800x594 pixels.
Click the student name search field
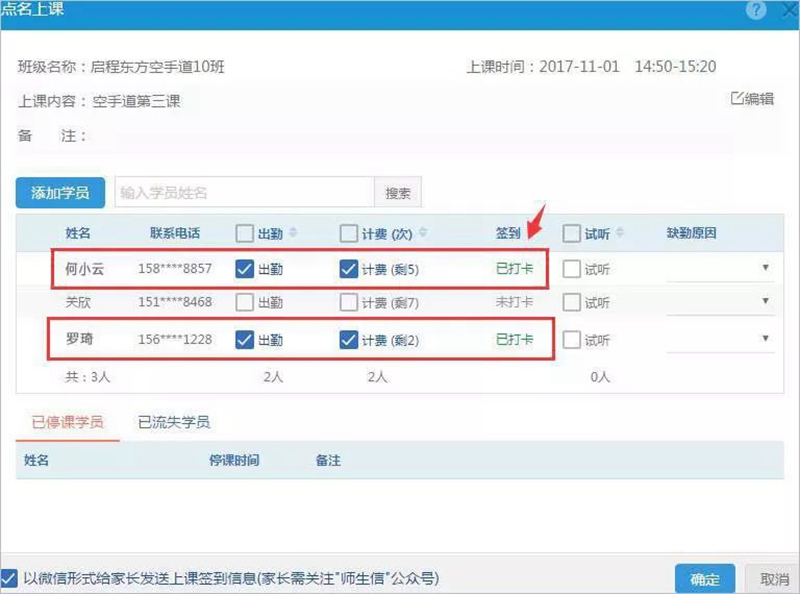coord(243,192)
